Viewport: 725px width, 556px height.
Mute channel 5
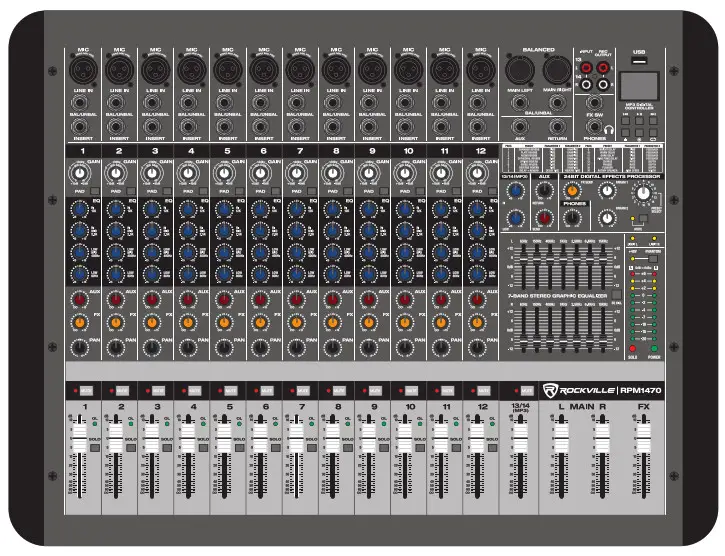tap(230, 391)
